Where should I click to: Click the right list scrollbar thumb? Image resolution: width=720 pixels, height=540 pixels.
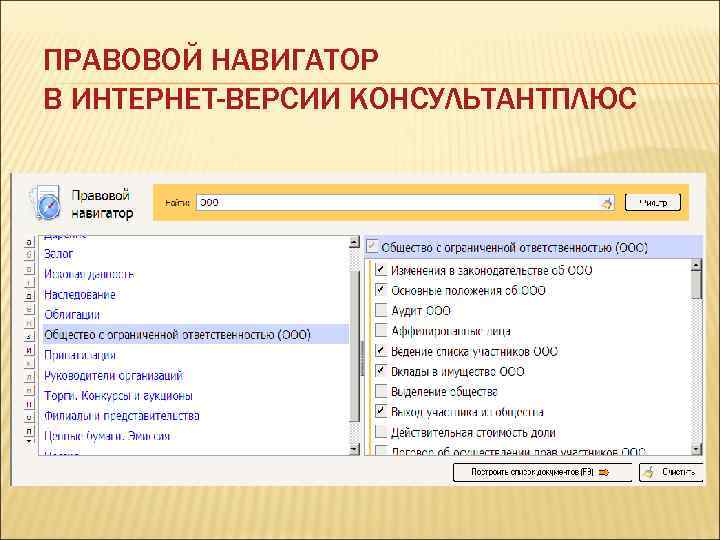(x=696, y=285)
